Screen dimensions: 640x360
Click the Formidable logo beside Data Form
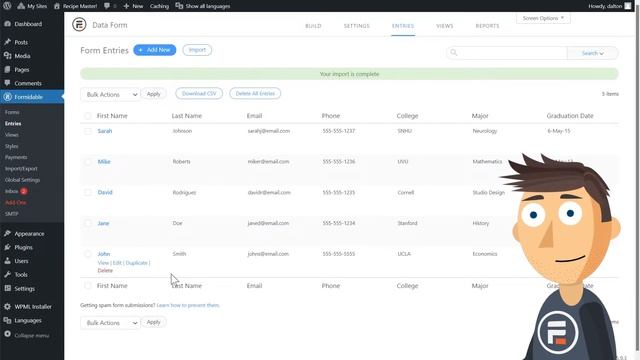click(79, 24)
